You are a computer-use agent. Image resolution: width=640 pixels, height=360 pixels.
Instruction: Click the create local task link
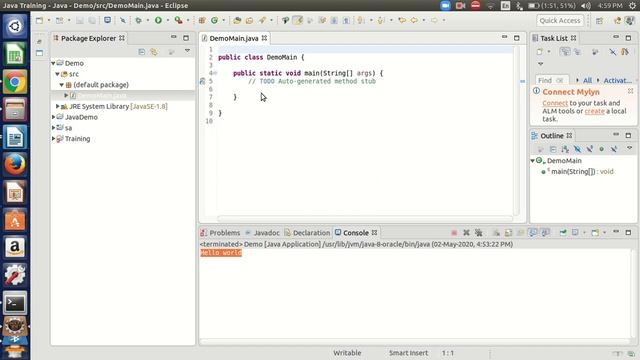click(x=594, y=111)
